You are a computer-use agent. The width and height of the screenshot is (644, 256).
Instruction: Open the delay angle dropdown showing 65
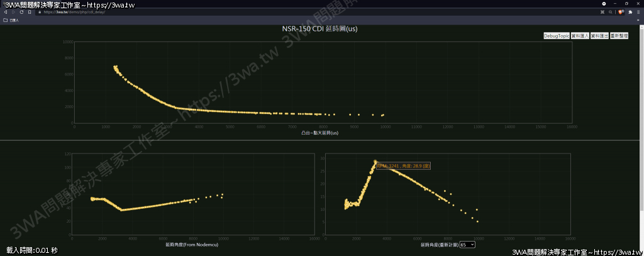tap(467, 244)
